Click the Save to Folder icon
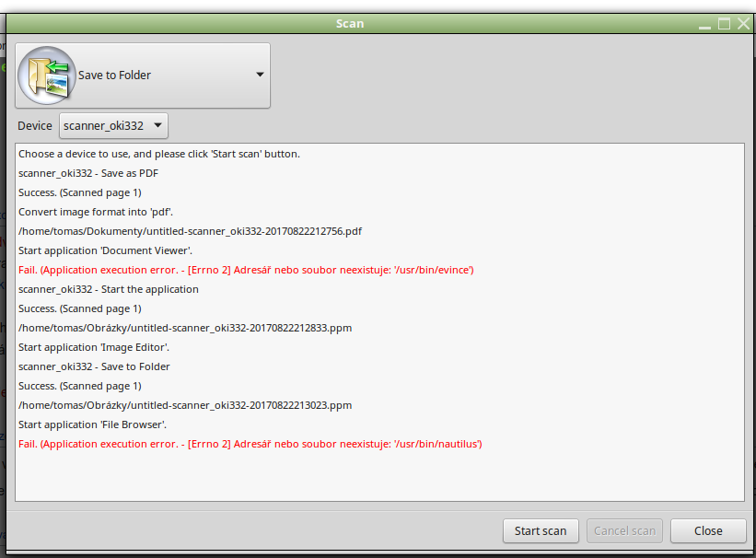Image resolution: width=756 pixels, height=558 pixels. (x=47, y=76)
